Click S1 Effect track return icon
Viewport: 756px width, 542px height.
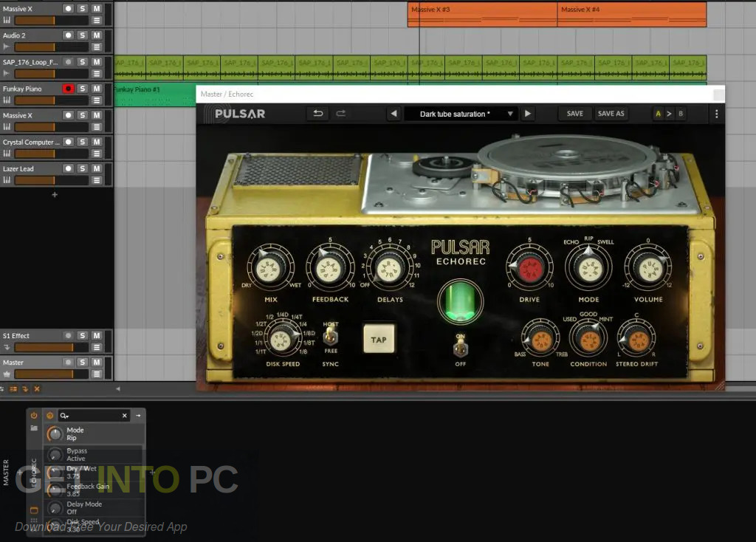click(x=7, y=347)
